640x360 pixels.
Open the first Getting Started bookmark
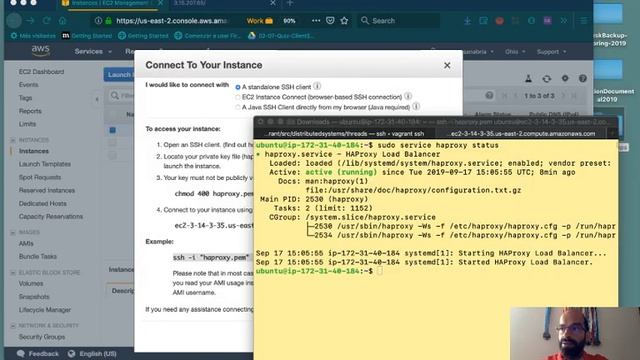pyautogui.click(x=87, y=36)
